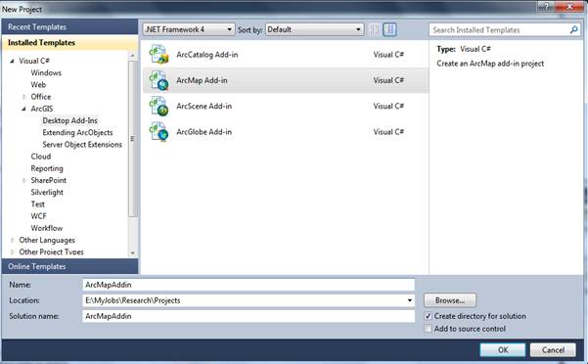This screenshot has width=588, height=364.
Task: Select the ArcGlobe Add-in template icon
Action: click(159, 132)
